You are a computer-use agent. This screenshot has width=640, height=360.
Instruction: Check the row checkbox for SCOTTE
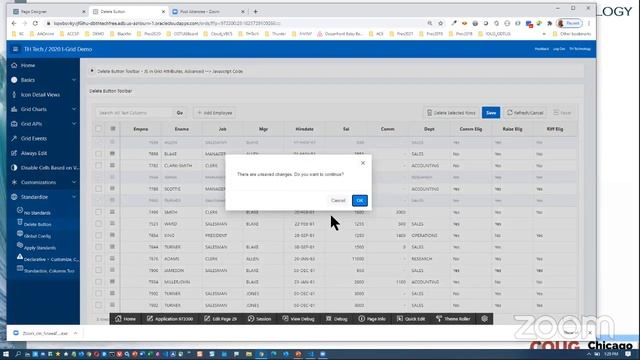[x=98, y=189]
